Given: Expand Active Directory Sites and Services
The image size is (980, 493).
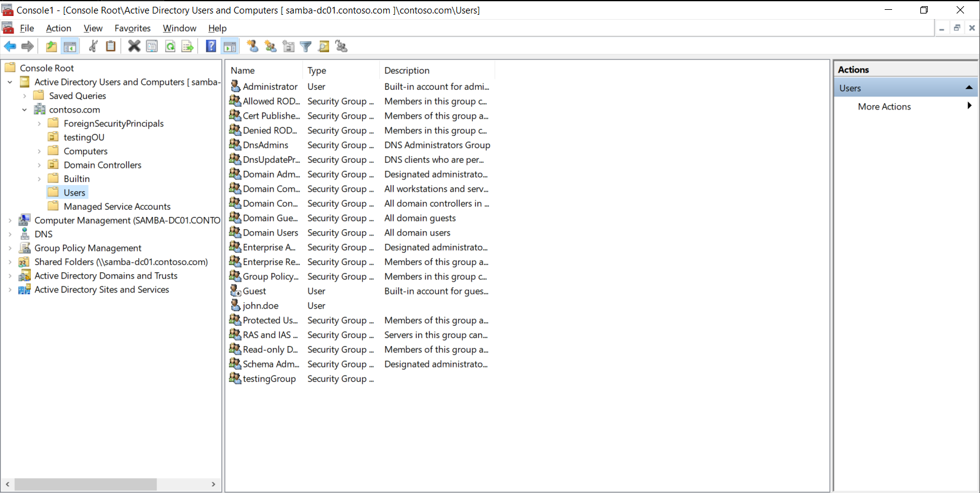Looking at the screenshot, I should click(x=10, y=290).
